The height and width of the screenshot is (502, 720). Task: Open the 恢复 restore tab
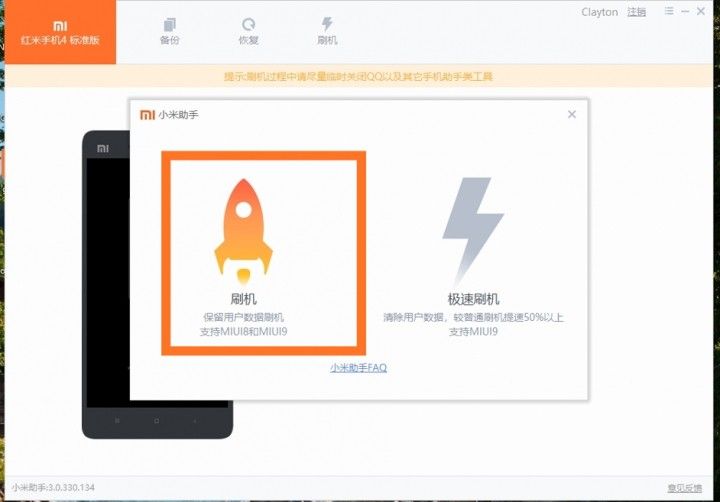tap(248, 31)
